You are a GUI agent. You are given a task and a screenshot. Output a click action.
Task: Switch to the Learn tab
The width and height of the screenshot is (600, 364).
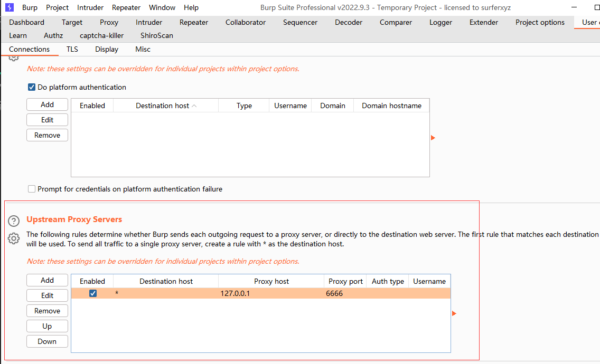18,35
